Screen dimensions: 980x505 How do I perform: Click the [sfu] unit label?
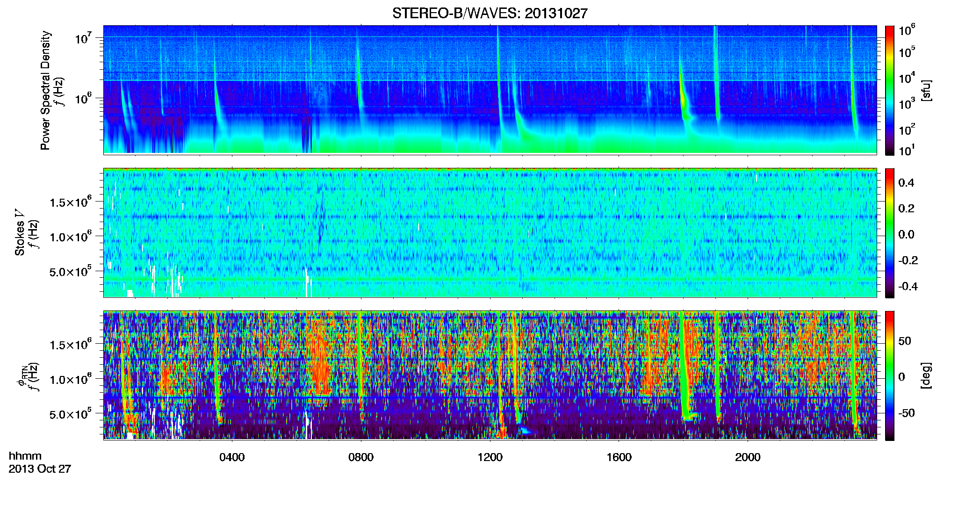pos(926,90)
